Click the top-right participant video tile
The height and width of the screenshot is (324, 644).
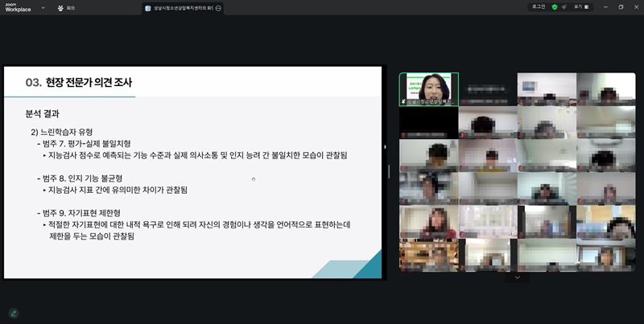(x=605, y=89)
